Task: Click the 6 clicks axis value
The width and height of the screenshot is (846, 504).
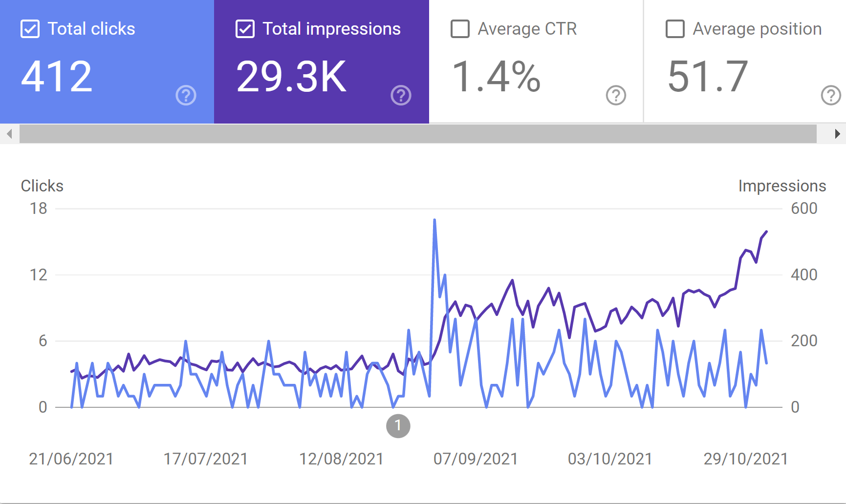Action: pos(43,341)
